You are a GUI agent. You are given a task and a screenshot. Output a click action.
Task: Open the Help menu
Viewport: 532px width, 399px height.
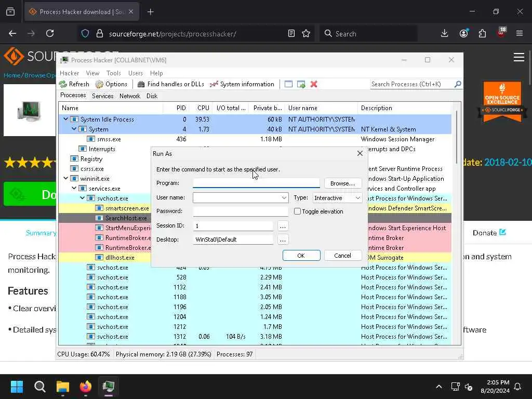tap(156, 73)
